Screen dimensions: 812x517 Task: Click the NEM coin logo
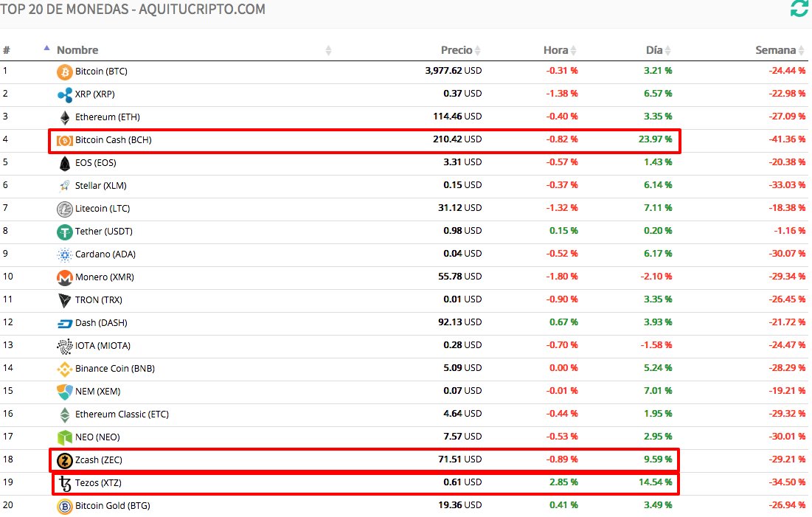click(x=65, y=392)
